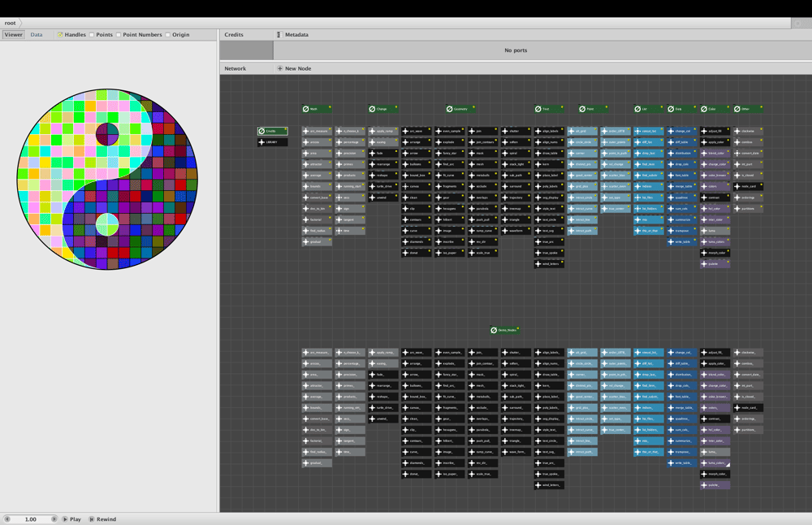The height and width of the screenshot is (525, 812).
Task: Select the fade node in upper group
Action: pos(383,154)
